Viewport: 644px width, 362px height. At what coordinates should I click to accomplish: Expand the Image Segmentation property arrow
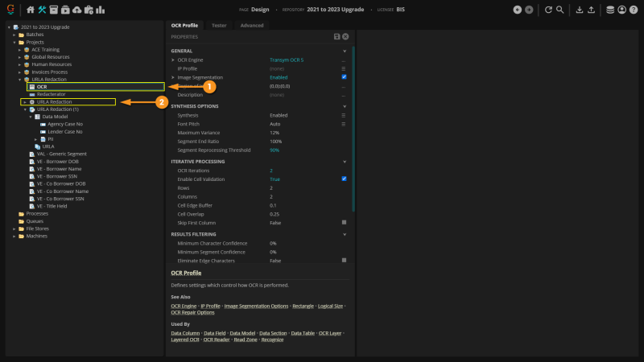(173, 77)
